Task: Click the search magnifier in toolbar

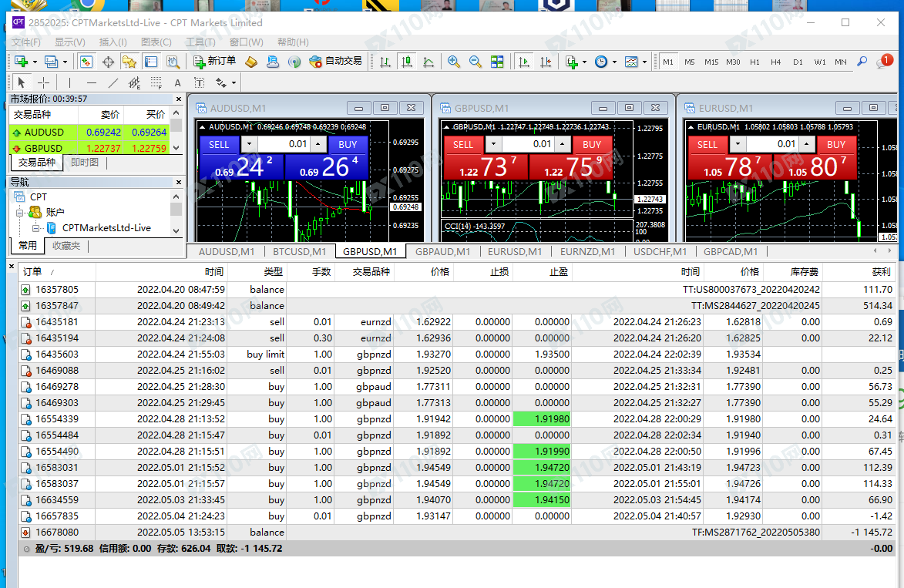Action: [862, 62]
